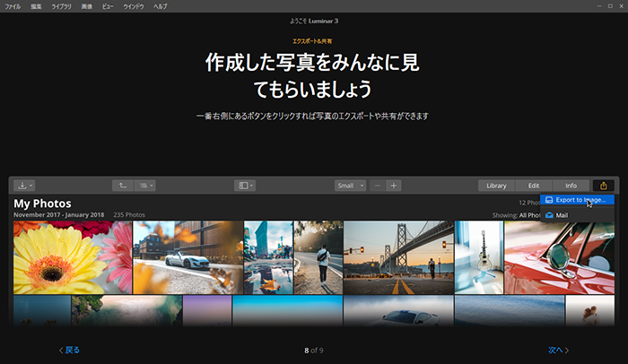628x364 pixels.
Task: Select the blue horizon gradient photo
Action: (288, 310)
